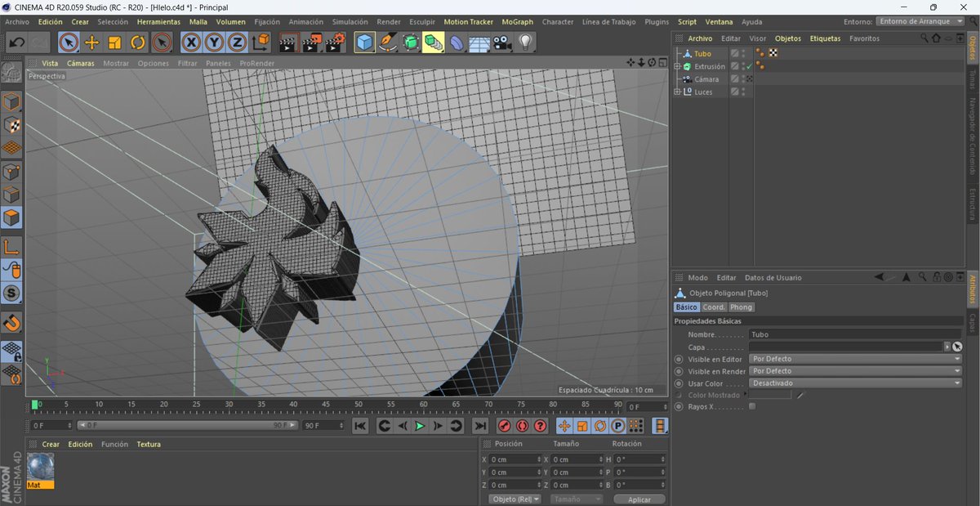Viewport: 980px width, 506px height.
Task: Switch to the Phong tab
Action: click(742, 307)
